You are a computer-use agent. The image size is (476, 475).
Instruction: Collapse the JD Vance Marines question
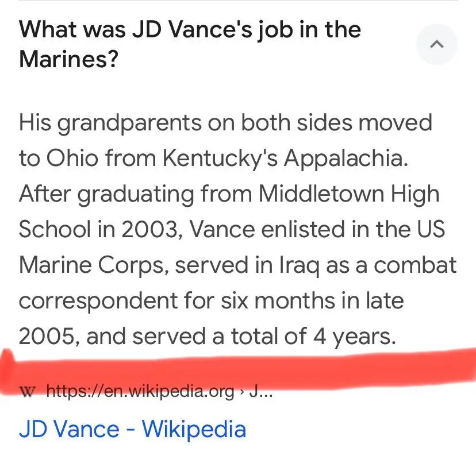[x=437, y=44]
